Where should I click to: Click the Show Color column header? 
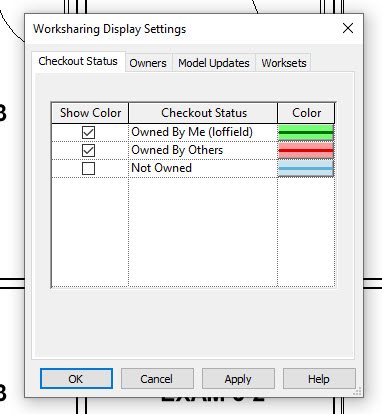tap(90, 113)
